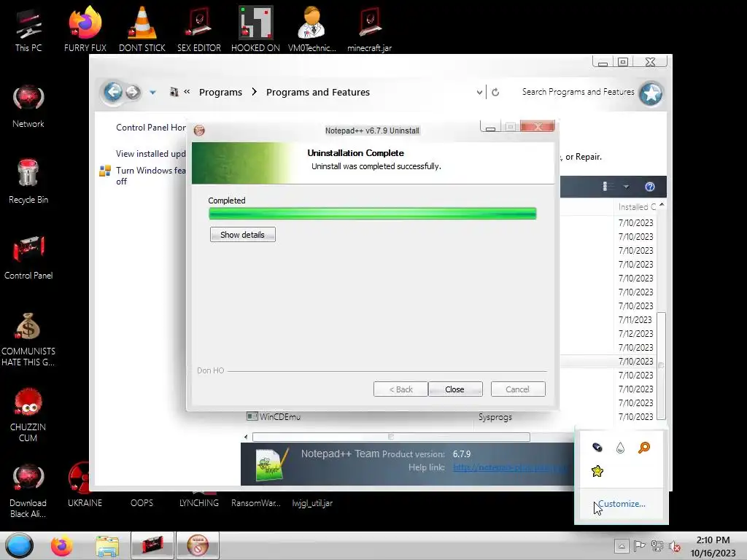This screenshot has width=747, height=560.
Task: Open the UKRAINE radiation desktop icon
Action: [85, 486]
